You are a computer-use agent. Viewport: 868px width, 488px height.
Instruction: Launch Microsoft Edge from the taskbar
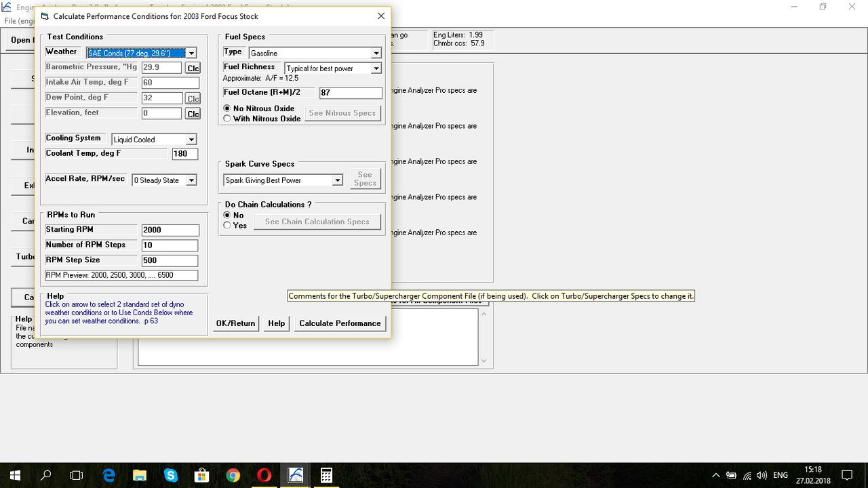click(x=108, y=475)
